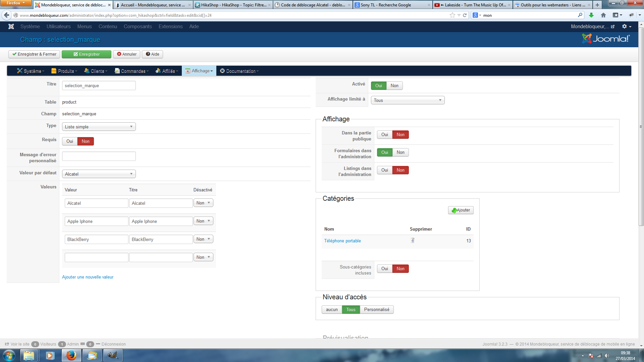
Task: Click the Firefox downloads arrow icon
Action: pyautogui.click(x=591, y=15)
